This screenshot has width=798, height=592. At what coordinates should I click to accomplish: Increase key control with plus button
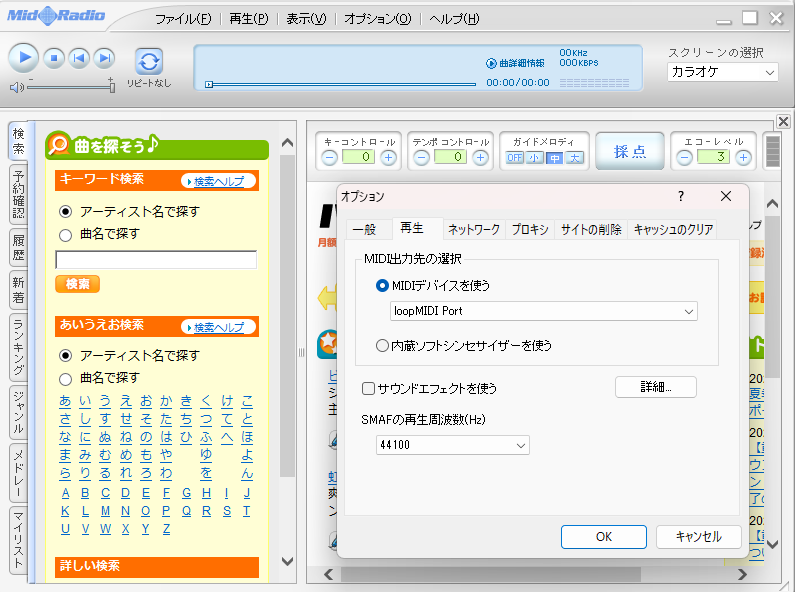point(389,157)
